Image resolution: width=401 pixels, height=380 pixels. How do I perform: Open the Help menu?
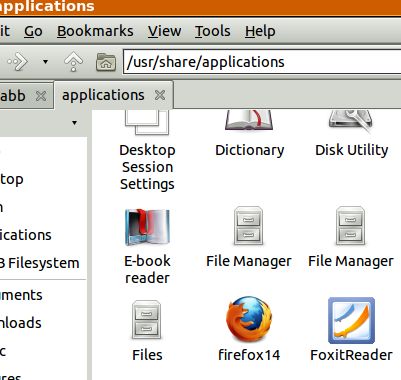(260, 32)
